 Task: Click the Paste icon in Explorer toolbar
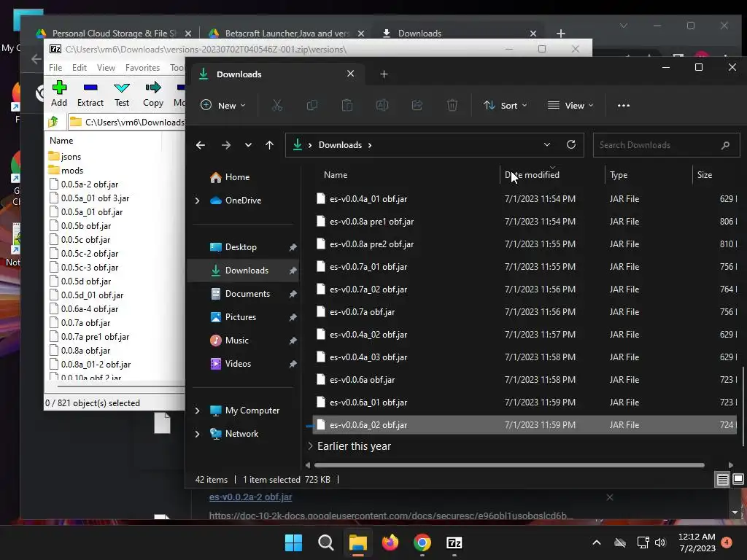click(347, 105)
